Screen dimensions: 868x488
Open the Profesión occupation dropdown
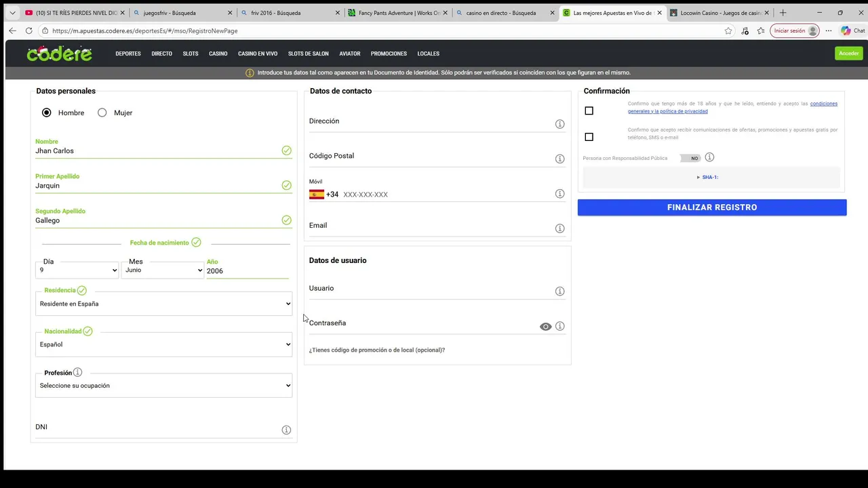(164, 386)
